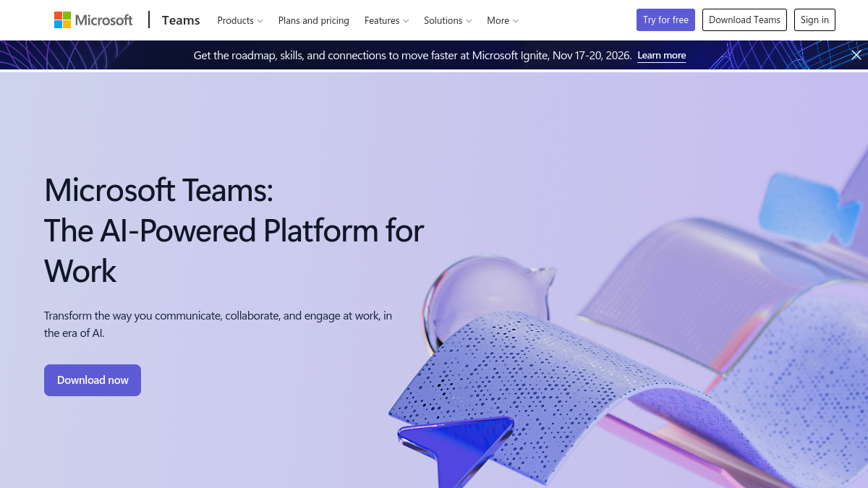Open Plans and pricing page

pyautogui.click(x=314, y=20)
